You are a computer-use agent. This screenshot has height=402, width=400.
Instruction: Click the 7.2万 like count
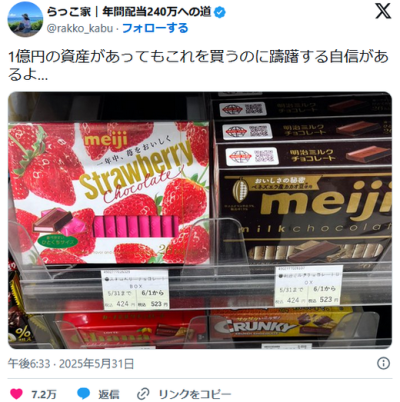coord(44,394)
